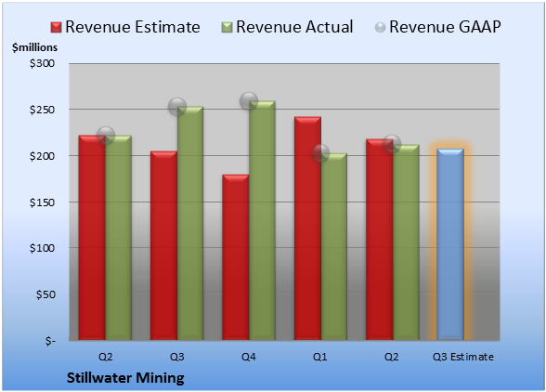546x392 pixels.
Task: Click the '$millions' axis unit label
Action: click(34, 47)
